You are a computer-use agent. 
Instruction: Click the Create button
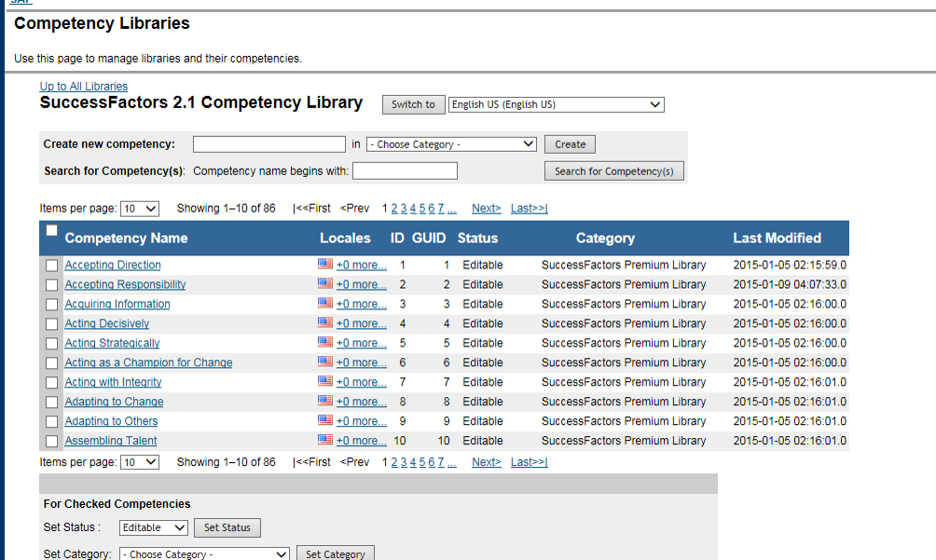coord(570,144)
